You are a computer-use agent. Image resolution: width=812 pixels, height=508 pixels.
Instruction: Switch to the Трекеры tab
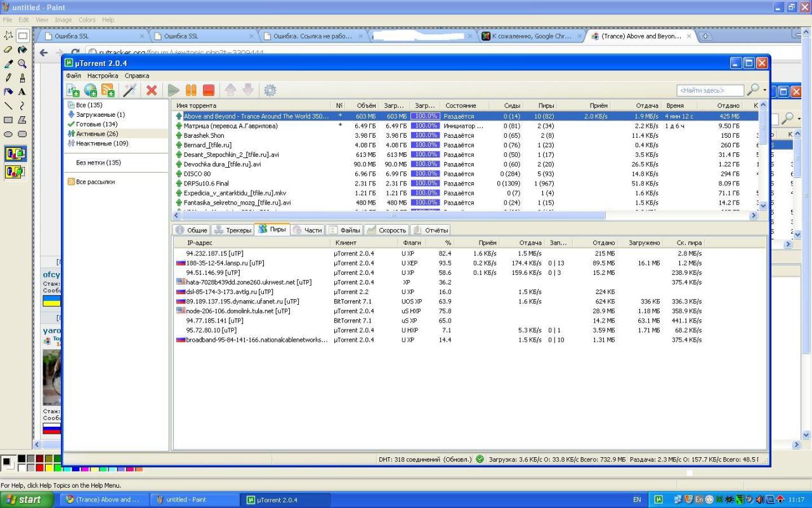pos(233,230)
